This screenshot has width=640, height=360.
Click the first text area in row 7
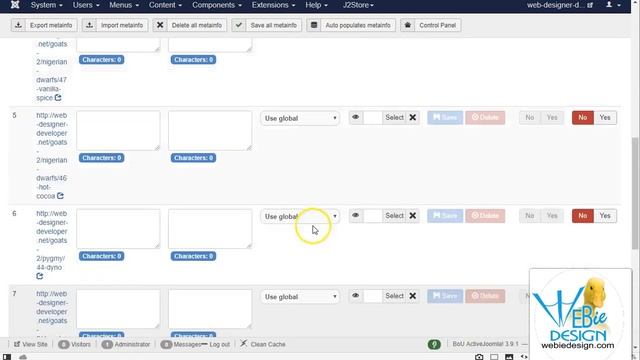tap(118, 309)
